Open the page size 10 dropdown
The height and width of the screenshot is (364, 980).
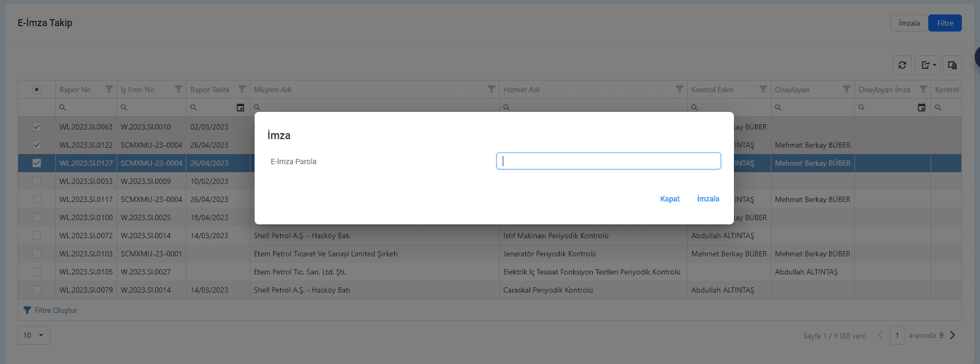34,335
